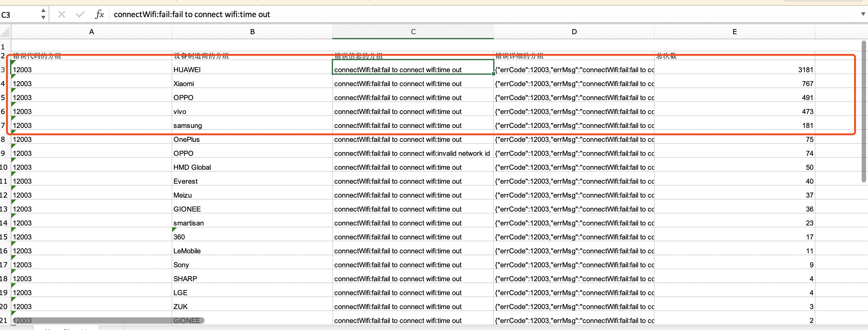This screenshot has width=868, height=330.
Task: Click the horizontal scrollbar thumb at bottom
Action: [x=108, y=320]
